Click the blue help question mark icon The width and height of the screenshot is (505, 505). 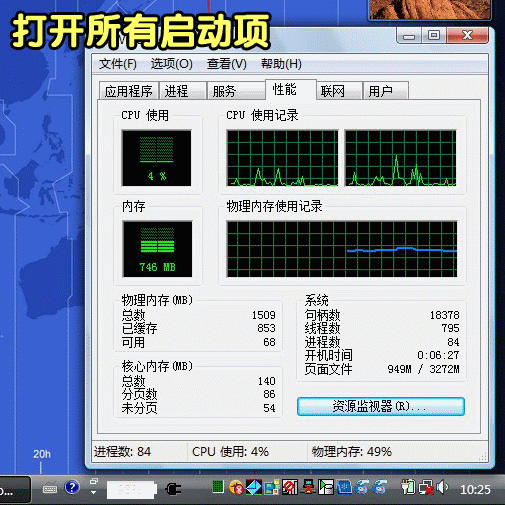pyautogui.click(x=72, y=488)
